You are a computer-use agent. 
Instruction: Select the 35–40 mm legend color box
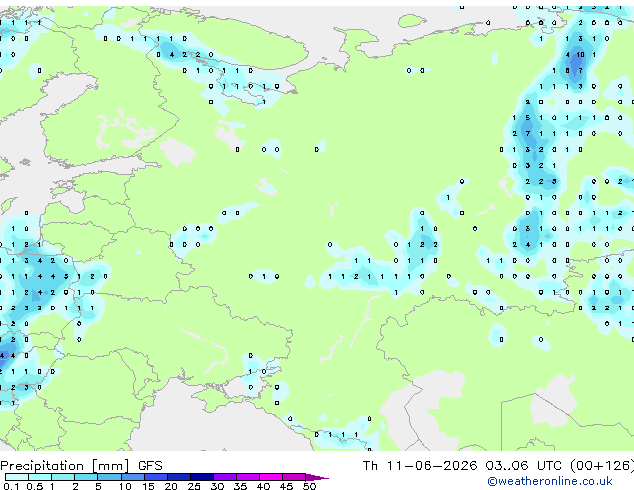point(248,477)
